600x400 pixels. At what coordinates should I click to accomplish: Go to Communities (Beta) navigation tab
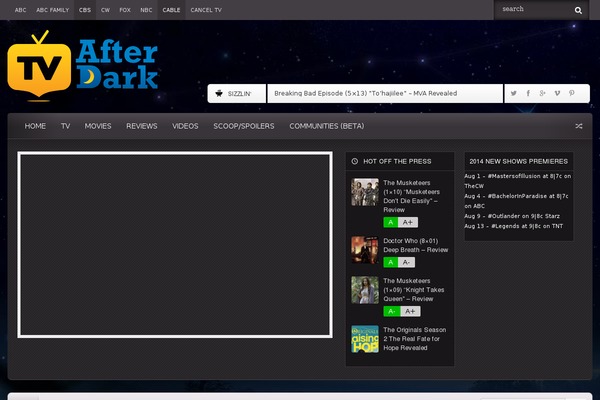(327, 126)
